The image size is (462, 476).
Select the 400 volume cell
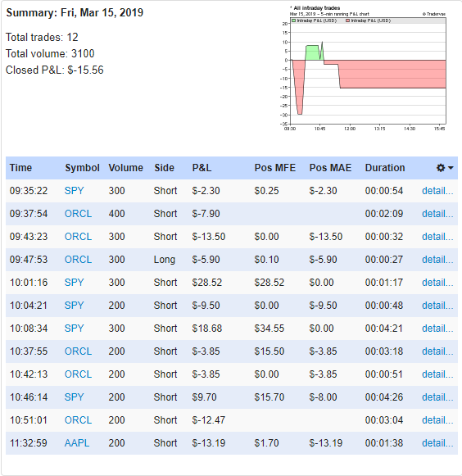point(116,214)
